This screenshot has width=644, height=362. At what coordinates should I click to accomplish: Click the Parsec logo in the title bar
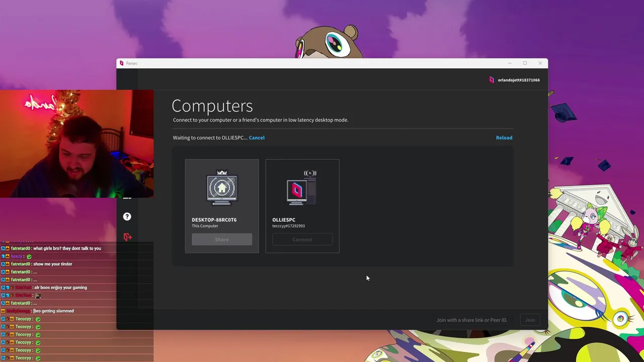121,63
